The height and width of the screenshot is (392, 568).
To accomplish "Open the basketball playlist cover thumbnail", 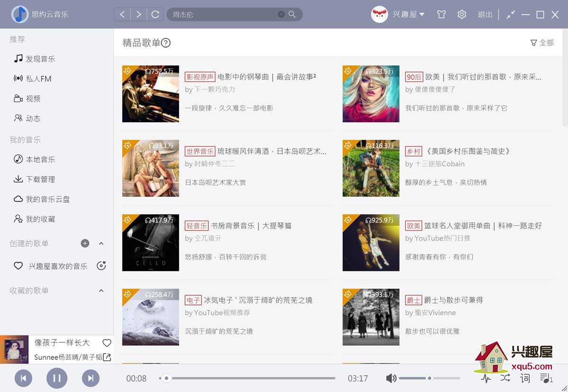I will (371, 242).
